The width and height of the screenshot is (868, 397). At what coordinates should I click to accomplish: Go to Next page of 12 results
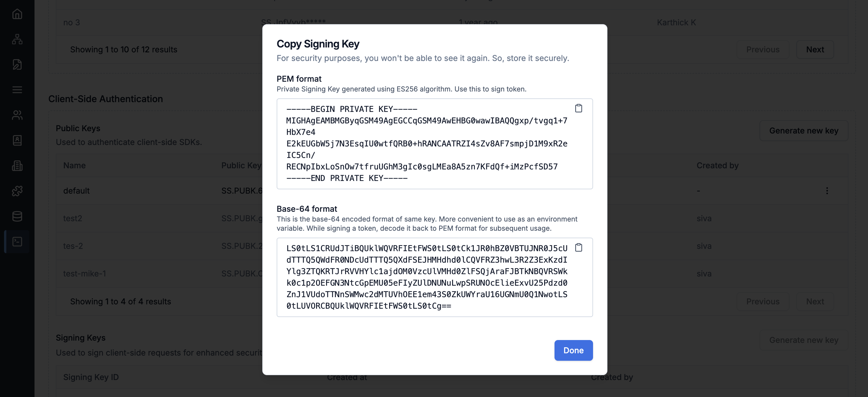click(815, 49)
